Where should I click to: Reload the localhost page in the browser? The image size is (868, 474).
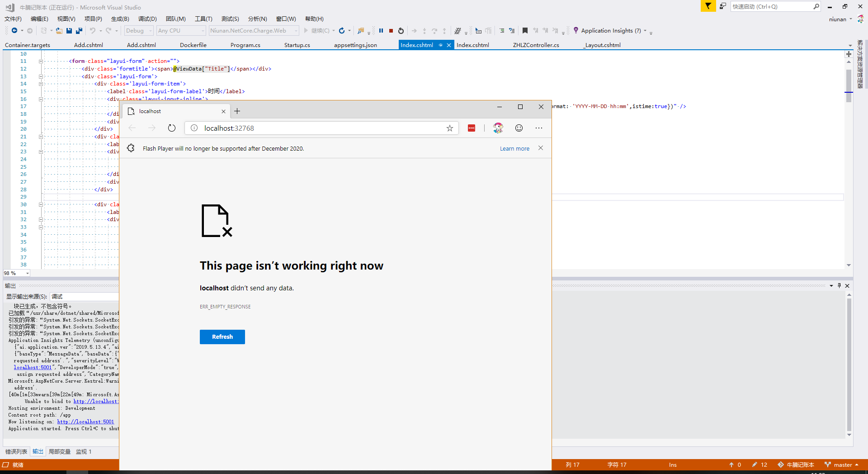(172, 128)
